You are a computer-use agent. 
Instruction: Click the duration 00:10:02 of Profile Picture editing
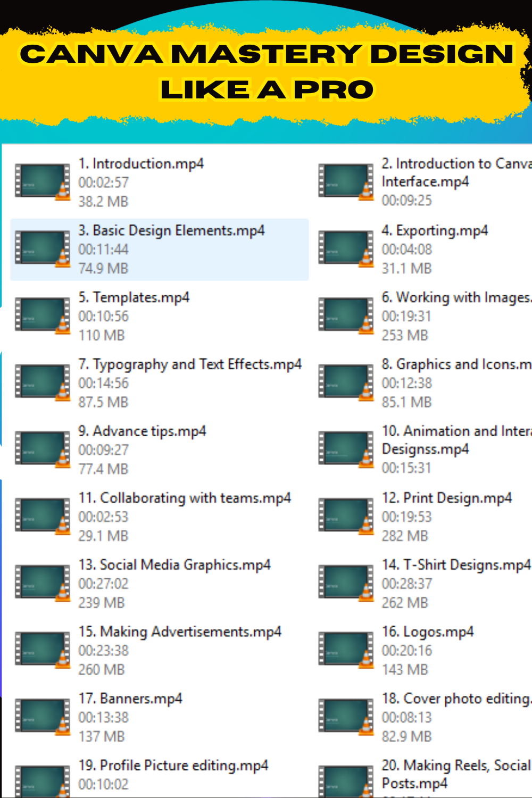[104, 785]
